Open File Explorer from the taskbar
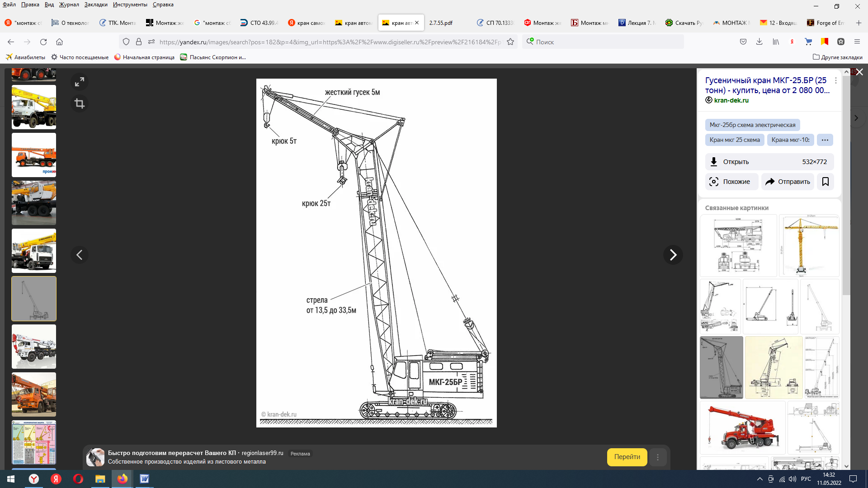This screenshot has height=488, width=868. (100, 479)
